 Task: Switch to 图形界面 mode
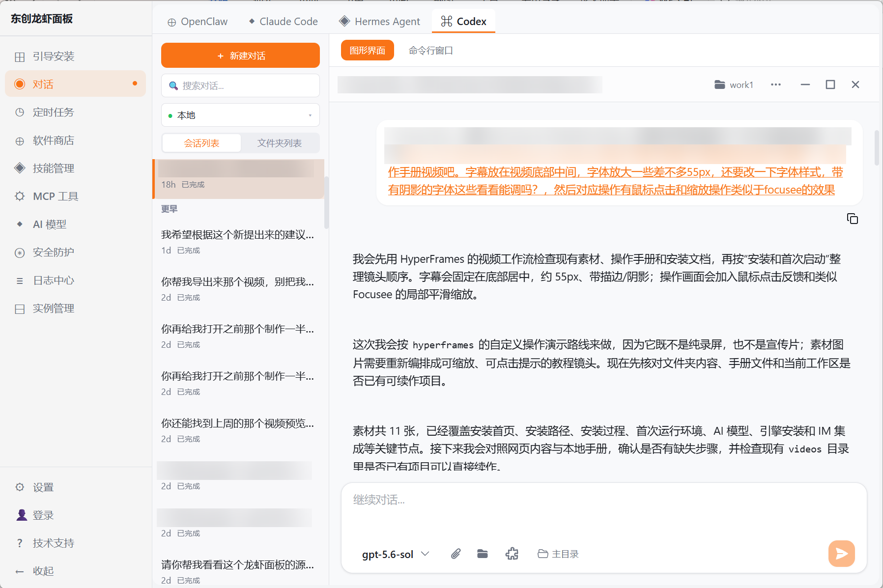pyautogui.click(x=368, y=50)
